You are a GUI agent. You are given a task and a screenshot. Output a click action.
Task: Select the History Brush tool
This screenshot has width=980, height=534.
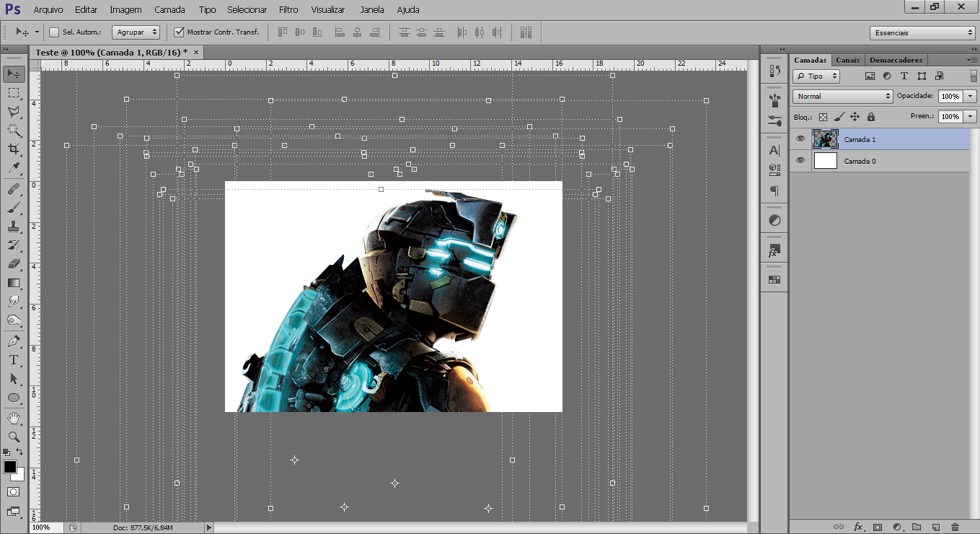[14, 245]
